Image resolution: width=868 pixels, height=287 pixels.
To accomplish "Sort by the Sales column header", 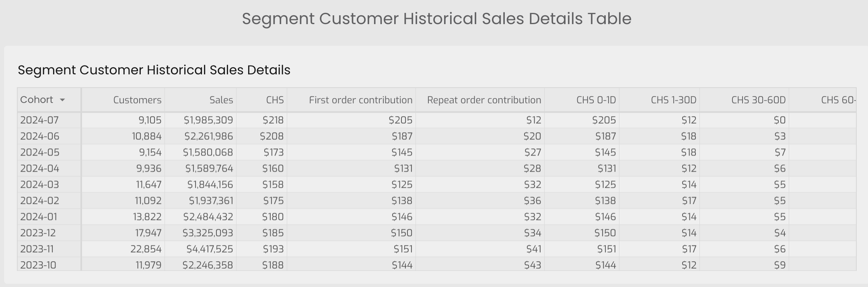I will [x=221, y=100].
